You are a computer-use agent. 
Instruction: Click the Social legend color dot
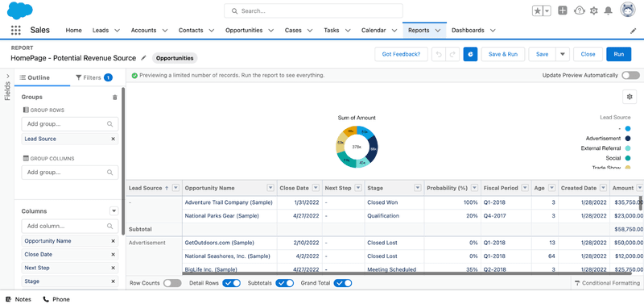(x=628, y=158)
